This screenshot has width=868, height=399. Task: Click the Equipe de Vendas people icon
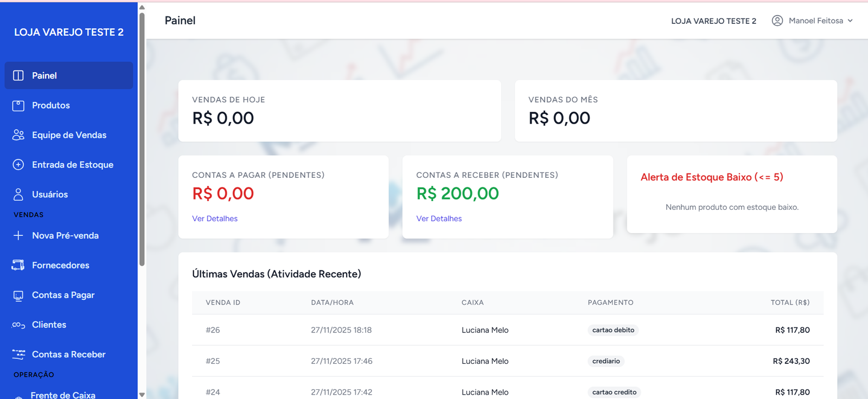pyautogui.click(x=18, y=135)
